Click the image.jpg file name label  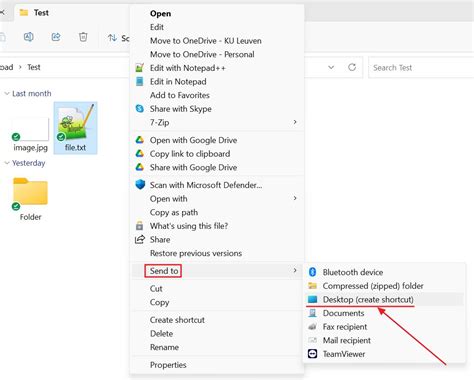[x=30, y=148]
